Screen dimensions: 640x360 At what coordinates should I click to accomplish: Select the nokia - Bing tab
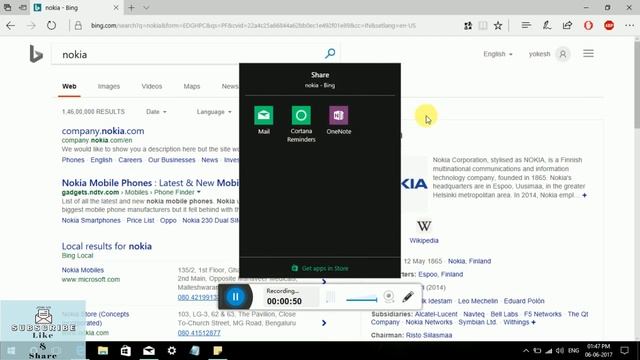[76, 8]
